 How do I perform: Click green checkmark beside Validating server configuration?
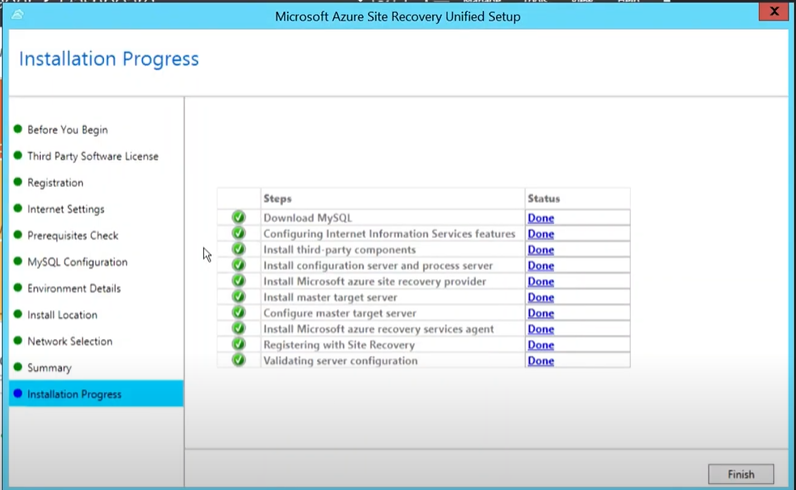[x=239, y=360]
